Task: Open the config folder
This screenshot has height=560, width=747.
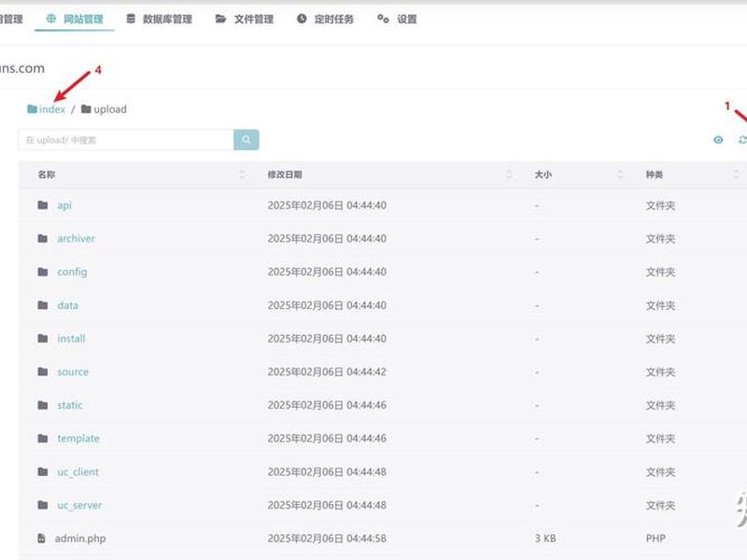Action: click(72, 272)
